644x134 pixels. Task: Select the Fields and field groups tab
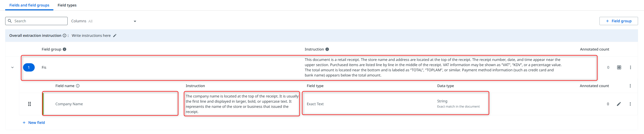(x=29, y=5)
